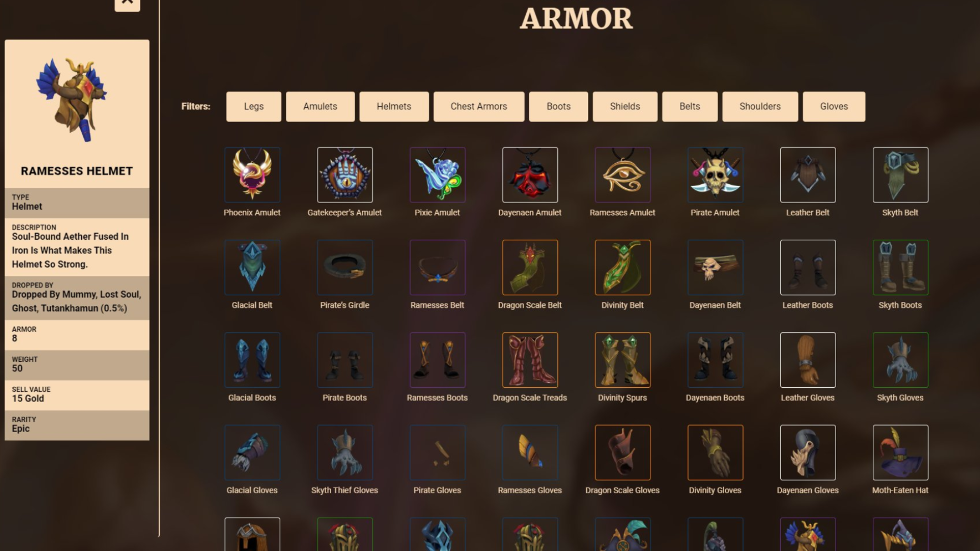Open the Moth-Eaten Hat item
The height and width of the screenshot is (551, 980).
pos(900,453)
